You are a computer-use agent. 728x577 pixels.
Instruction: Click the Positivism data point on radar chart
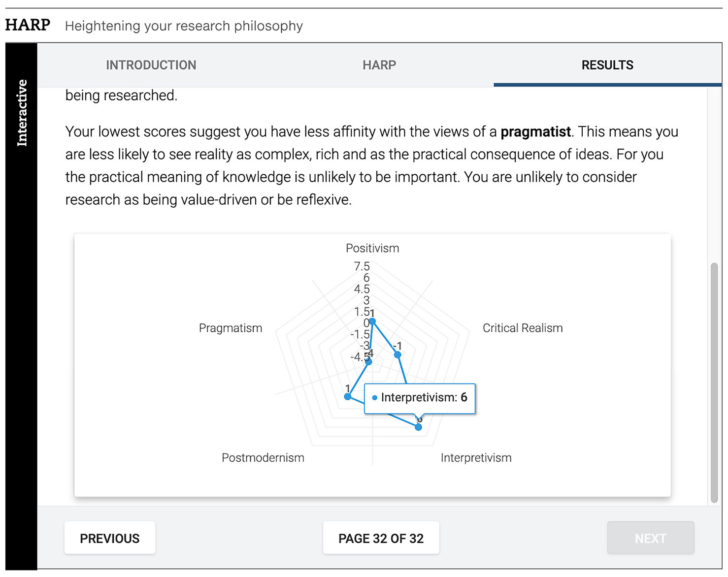click(x=373, y=321)
